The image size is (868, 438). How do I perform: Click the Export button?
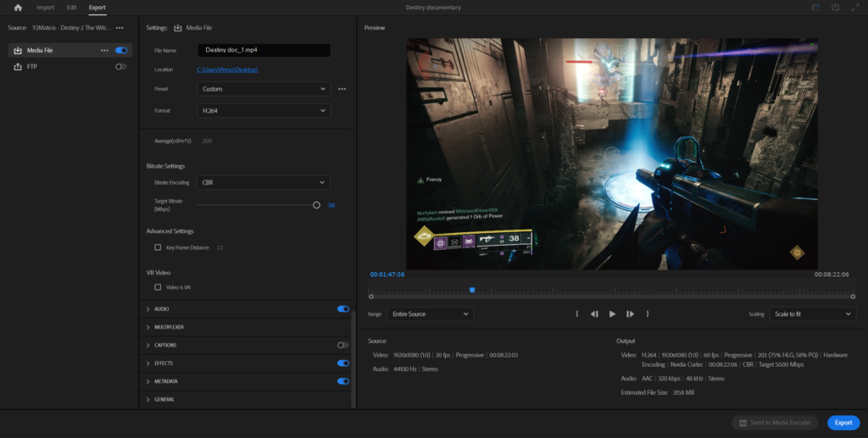coord(843,423)
